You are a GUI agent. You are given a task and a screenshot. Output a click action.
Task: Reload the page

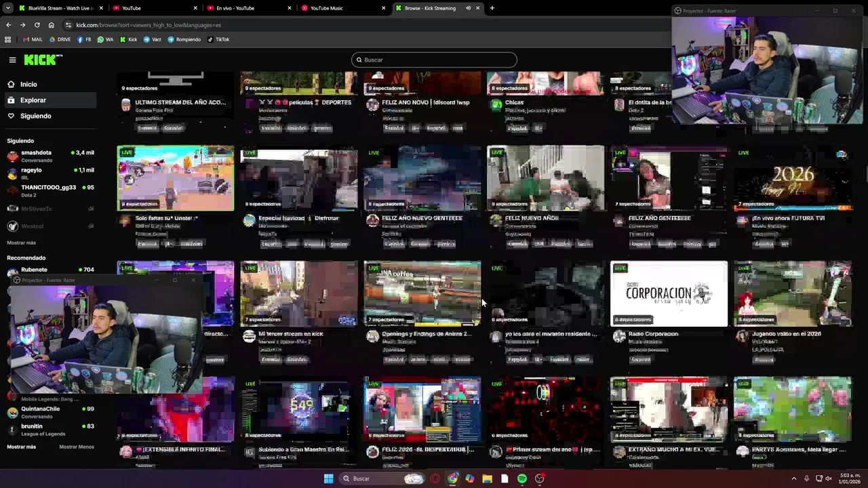point(37,25)
